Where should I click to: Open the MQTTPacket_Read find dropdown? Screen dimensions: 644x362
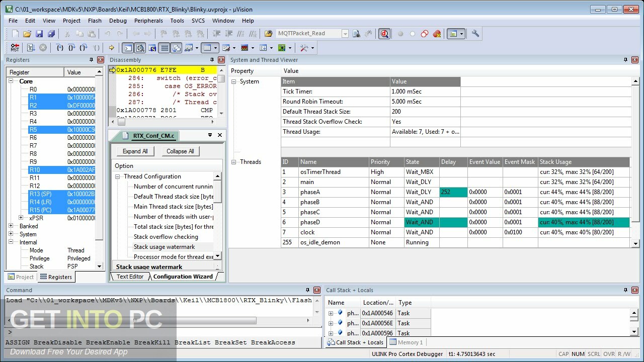(x=345, y=34)
